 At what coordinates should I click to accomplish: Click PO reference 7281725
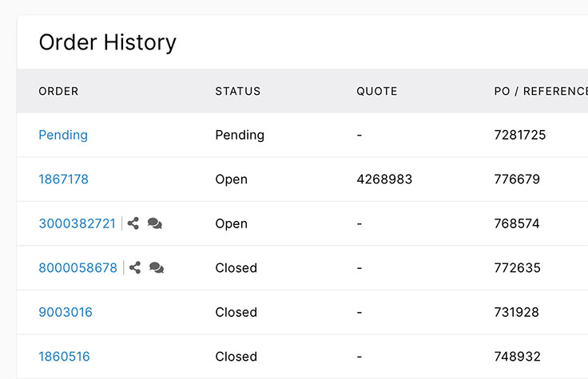(x=520, y=135)
